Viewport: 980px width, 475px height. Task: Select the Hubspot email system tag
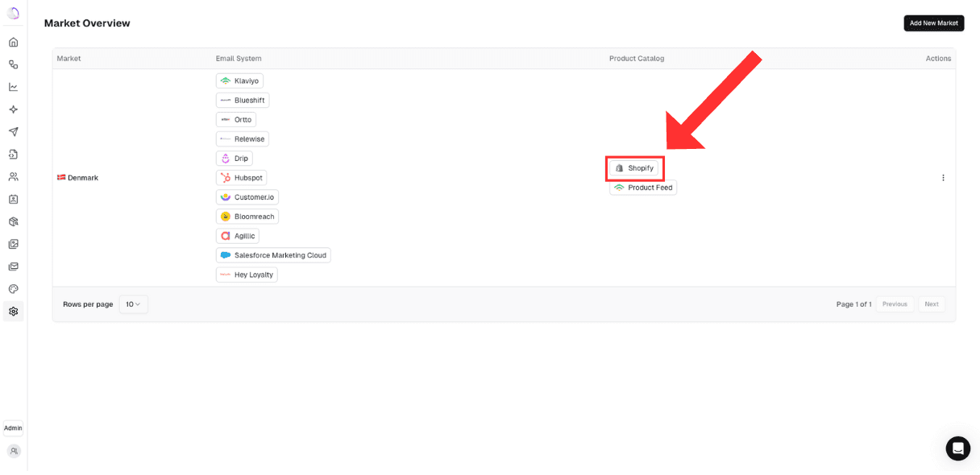click(x=241, y=178)
